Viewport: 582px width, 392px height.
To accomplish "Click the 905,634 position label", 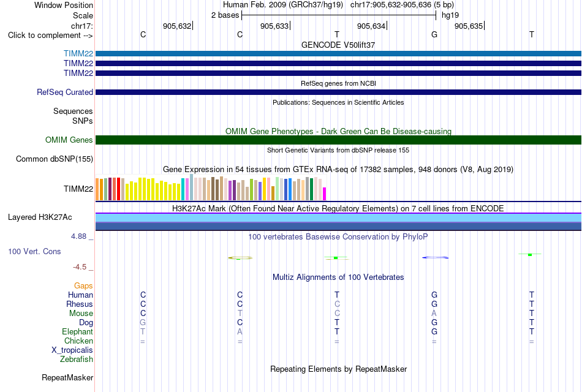I will (371, 26).
